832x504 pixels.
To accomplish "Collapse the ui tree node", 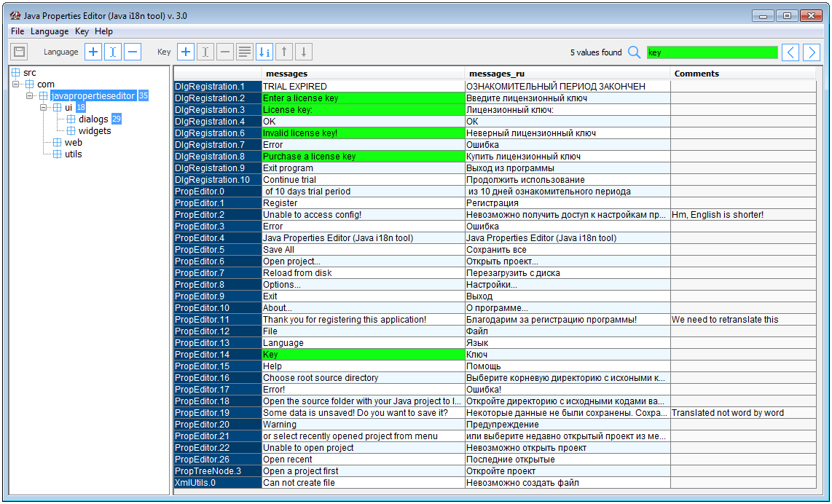I will [44, 107].
